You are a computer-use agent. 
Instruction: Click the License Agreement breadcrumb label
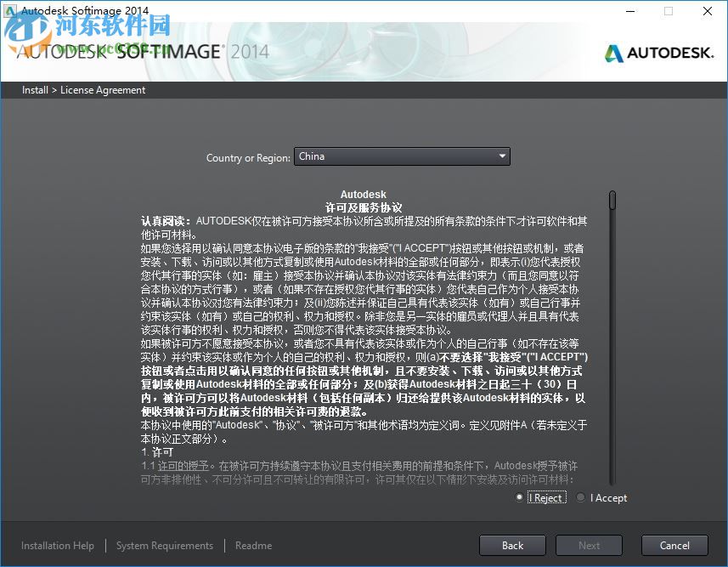point(102,90)
